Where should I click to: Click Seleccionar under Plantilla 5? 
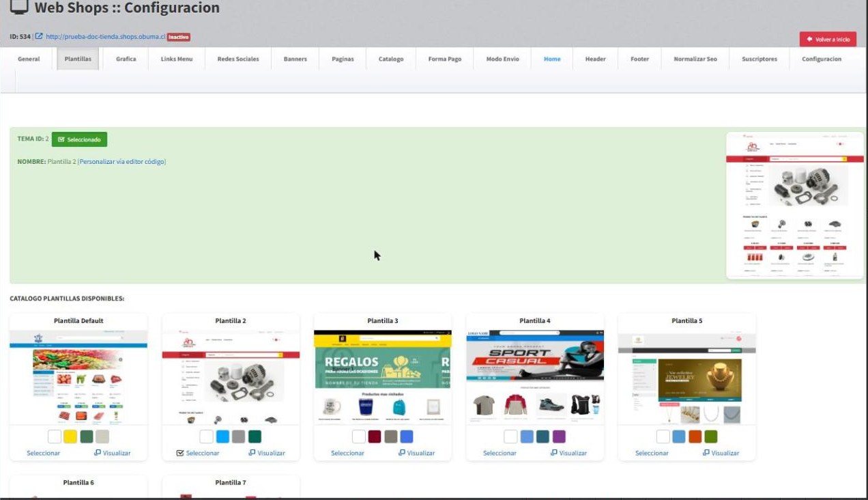tap(652, 453)
